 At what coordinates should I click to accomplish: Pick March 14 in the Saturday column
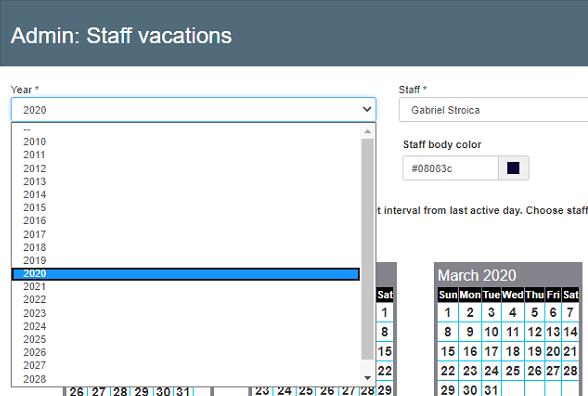tap(570, 332)
